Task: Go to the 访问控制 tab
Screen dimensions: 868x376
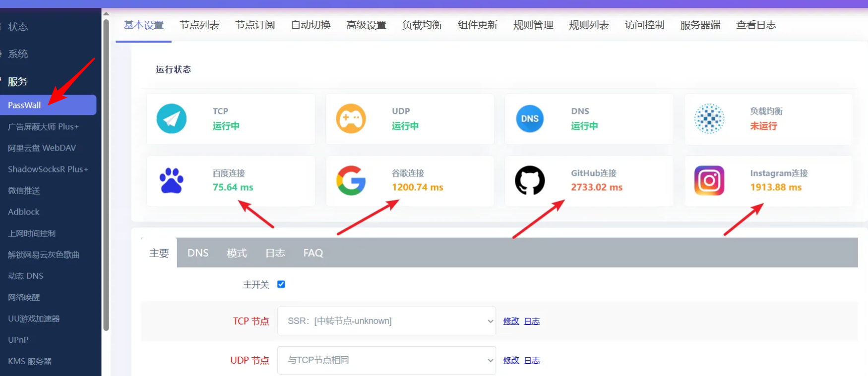Action: tap(644, 25)
